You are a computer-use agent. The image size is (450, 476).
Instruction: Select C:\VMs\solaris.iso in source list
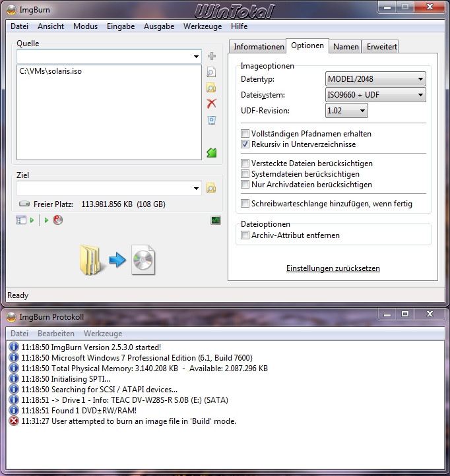pos(50,71)
